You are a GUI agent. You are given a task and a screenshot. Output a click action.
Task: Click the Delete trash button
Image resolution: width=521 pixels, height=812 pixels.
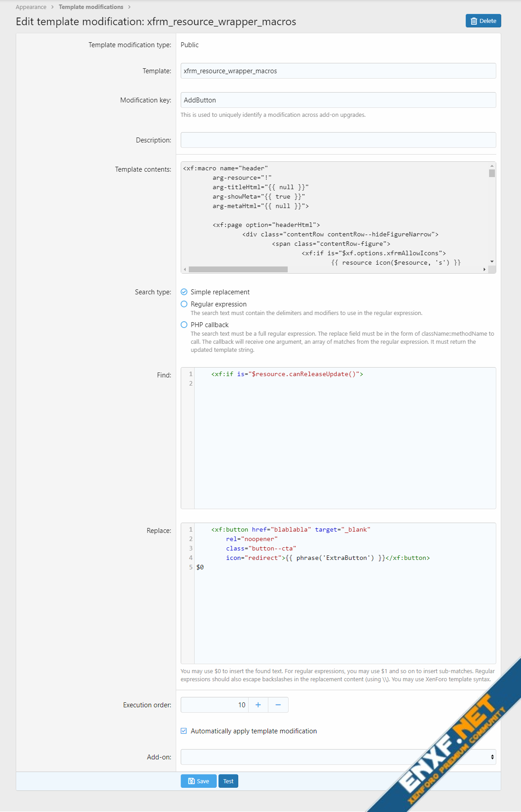coord(483,21)
